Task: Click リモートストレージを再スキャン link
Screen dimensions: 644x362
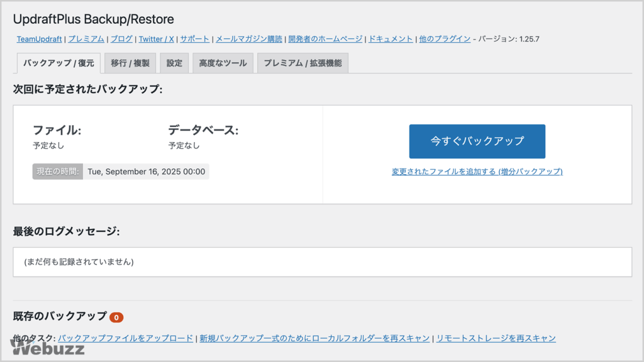Action: 496,338
